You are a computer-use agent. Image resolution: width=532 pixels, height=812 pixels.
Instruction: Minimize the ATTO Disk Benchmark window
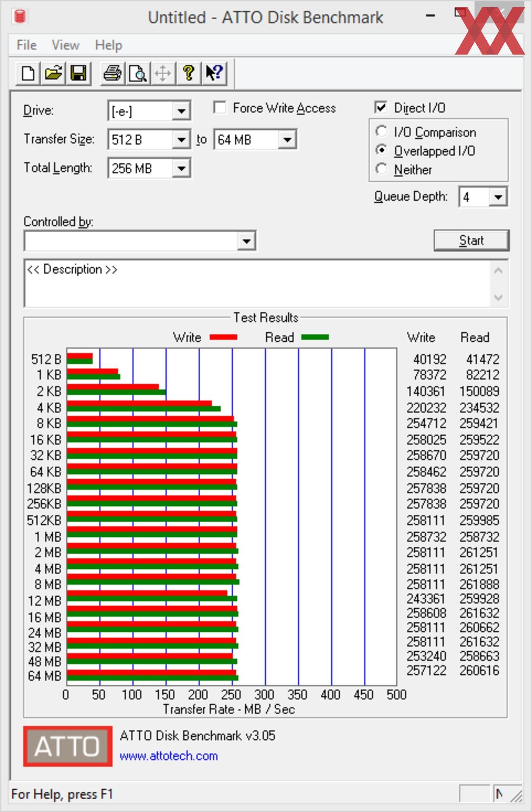pyautogui.click(x=430, y=16)
